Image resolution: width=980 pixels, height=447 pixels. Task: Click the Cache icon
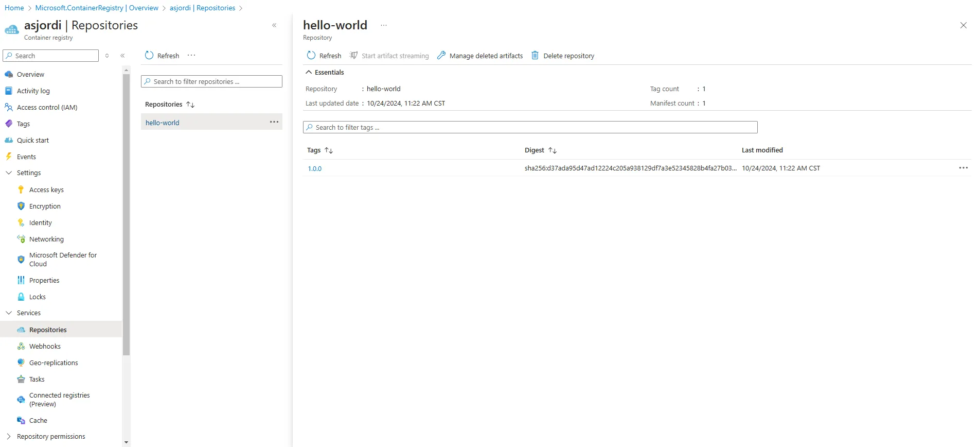21,420
